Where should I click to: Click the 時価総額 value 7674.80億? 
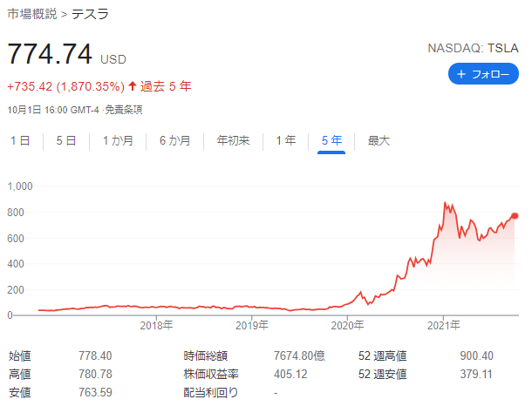[299, 355]
